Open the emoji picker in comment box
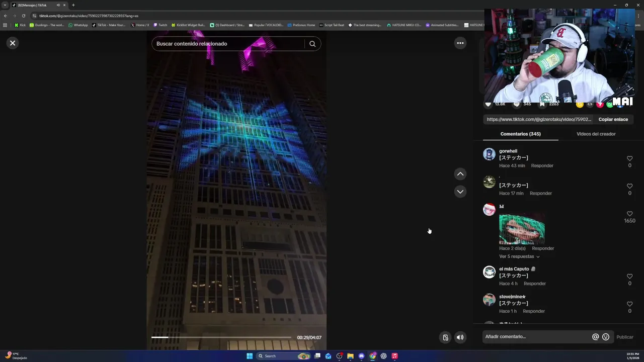The image size is (644, 362). point(606,337)
